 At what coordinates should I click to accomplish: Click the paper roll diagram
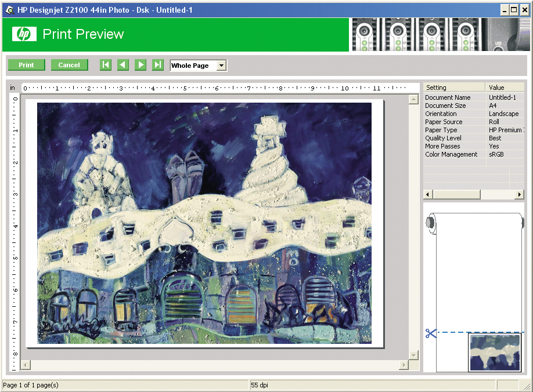click(475, 292)
